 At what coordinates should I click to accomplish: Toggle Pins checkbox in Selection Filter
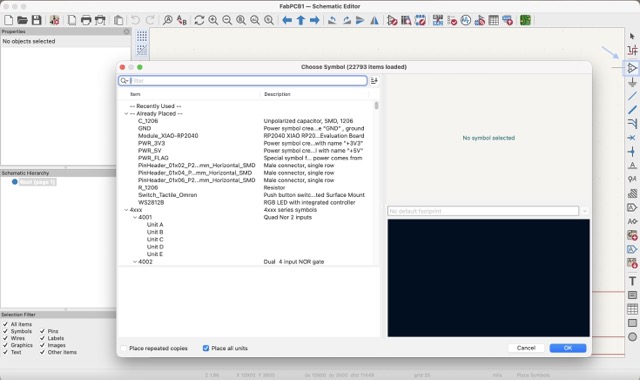pos(42,331)
